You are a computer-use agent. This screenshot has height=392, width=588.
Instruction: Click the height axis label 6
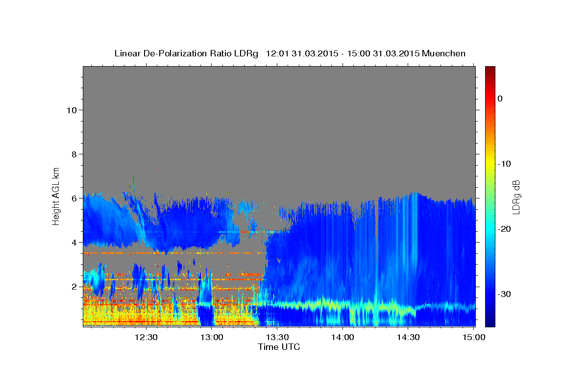73,198
